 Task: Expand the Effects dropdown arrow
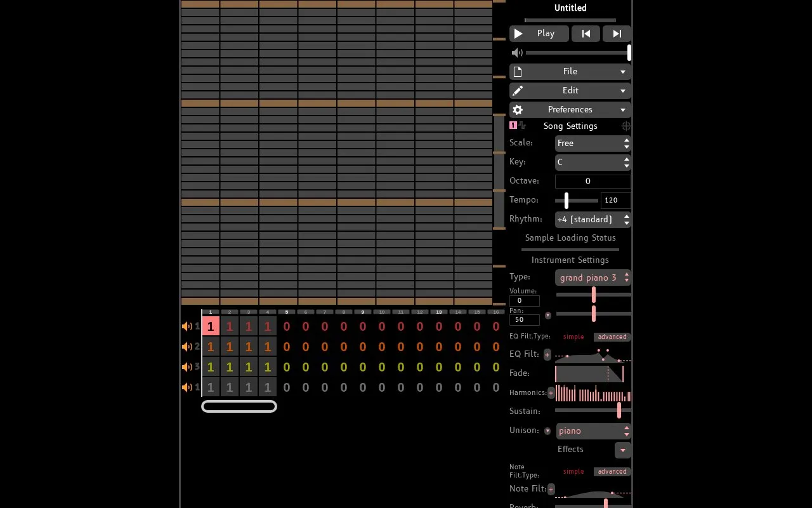point(623,450)
